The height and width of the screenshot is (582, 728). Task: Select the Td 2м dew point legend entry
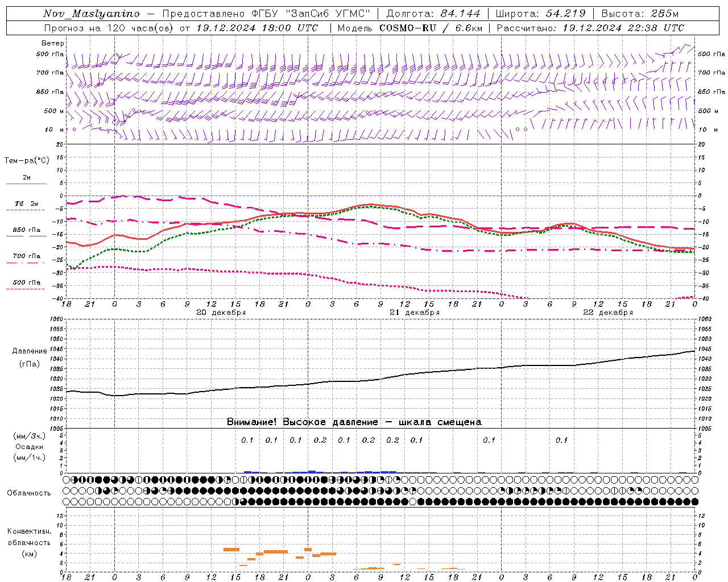pyautogui.click(x=26, y=206)
